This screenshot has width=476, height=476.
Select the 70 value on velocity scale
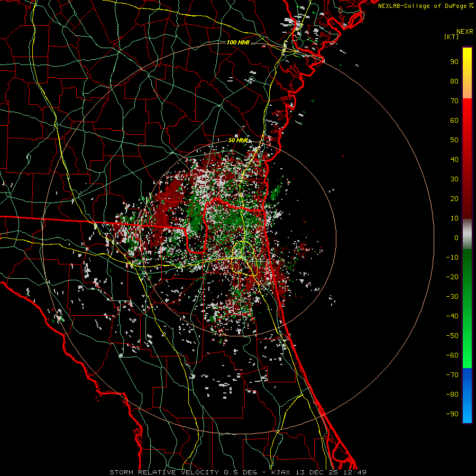coord(454,101)
